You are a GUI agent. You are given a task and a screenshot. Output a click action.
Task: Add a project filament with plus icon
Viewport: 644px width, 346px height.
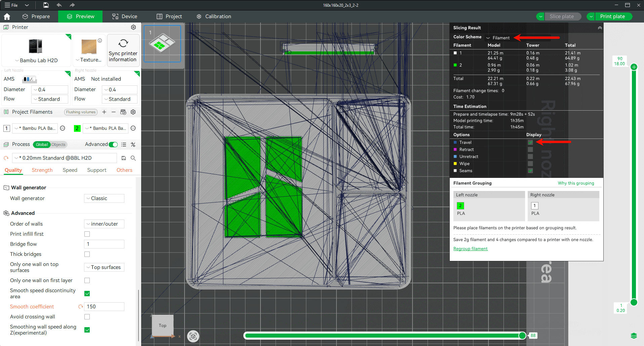(104, 112)
